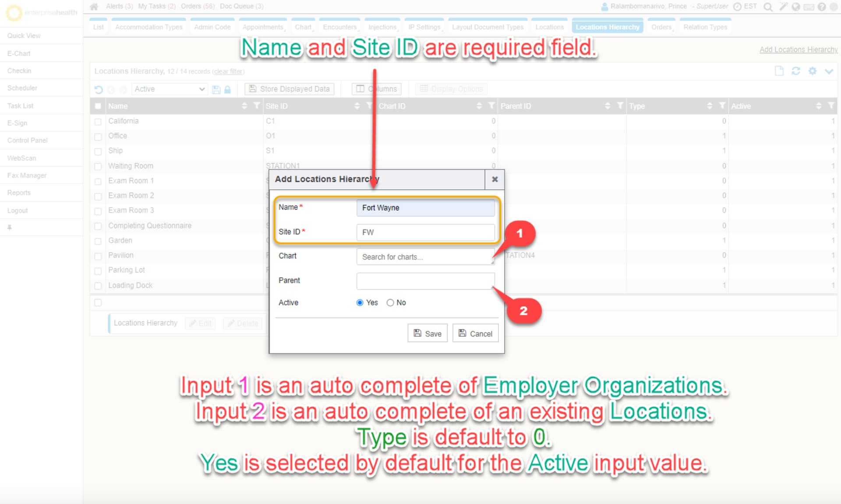The image size is (841, 504).
Task: Select the Yes radio for Active
Action: click(x=360, y=303)
